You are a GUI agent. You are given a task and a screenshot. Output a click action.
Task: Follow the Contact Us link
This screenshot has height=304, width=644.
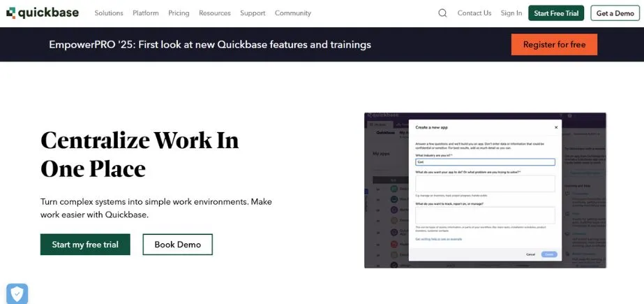(x=474, y=13)
